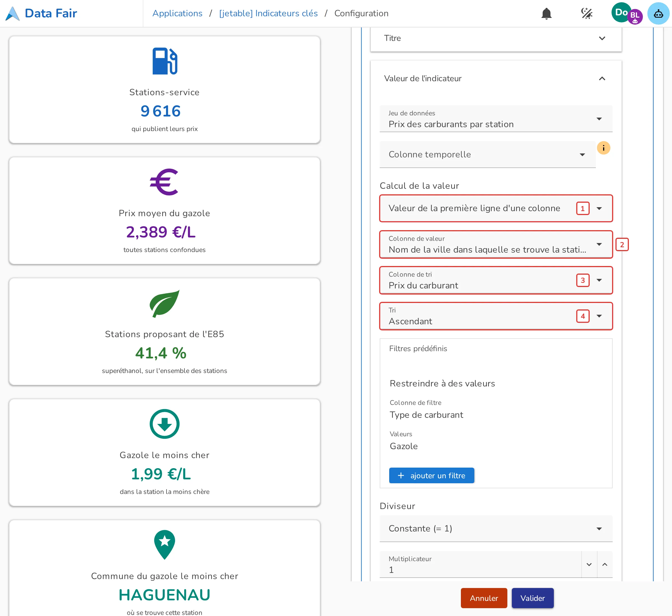Screen dimensions: 672x616
Task: Click the Configuration breadcrumb text
Action: (x=361, y=13)
